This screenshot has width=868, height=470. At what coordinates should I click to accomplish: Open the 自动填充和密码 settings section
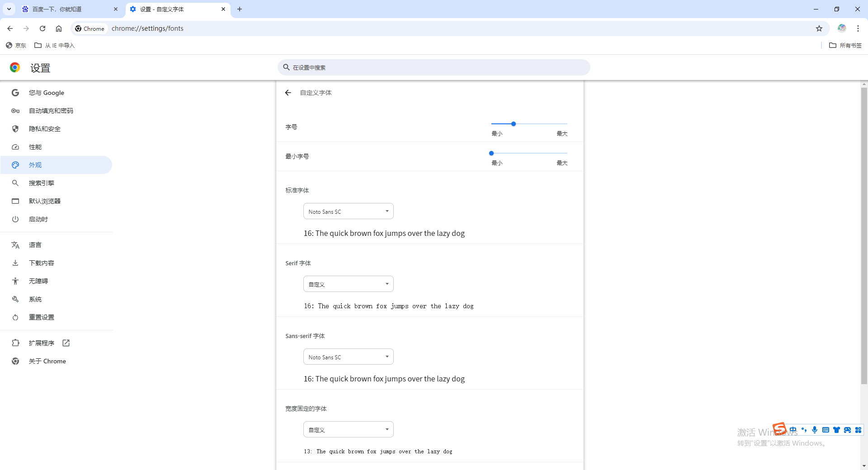pos(56,111)
